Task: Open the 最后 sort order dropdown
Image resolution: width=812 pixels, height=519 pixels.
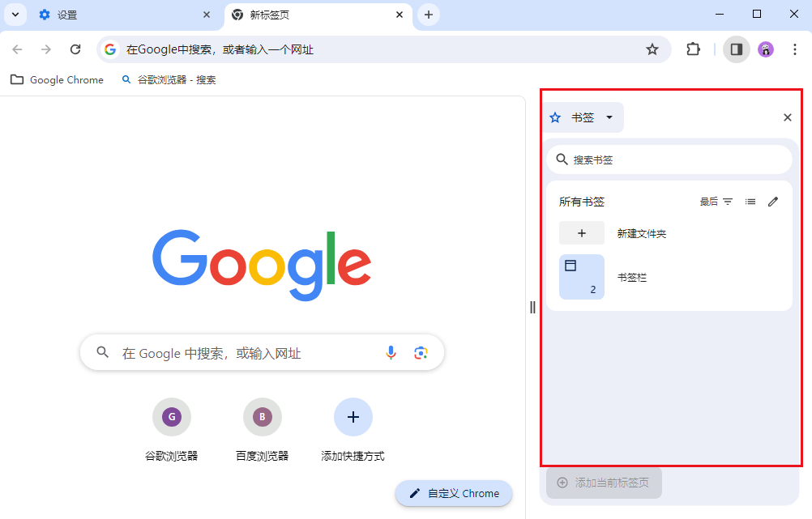Action: [716, 202]
